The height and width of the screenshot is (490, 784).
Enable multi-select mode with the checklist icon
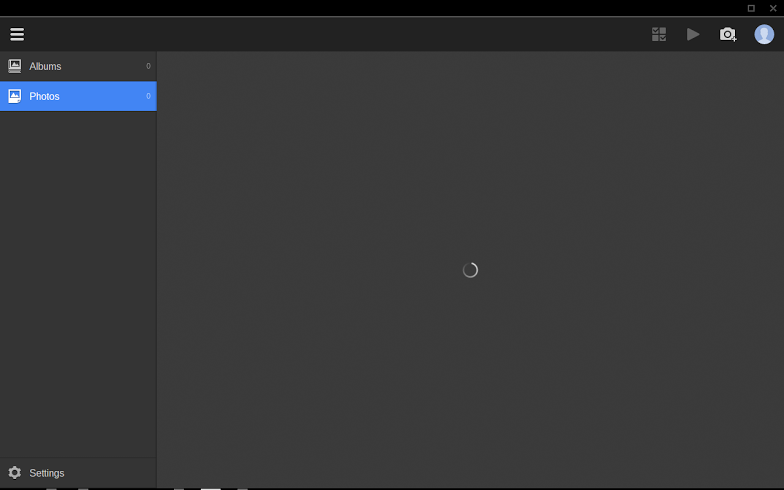[x=658, y=34]
